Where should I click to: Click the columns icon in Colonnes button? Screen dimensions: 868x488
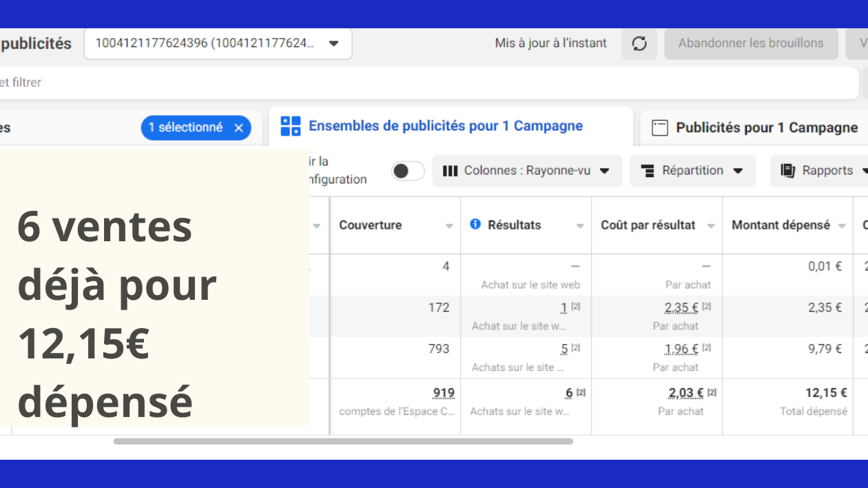pyautogui.click(x=450, y=171)
